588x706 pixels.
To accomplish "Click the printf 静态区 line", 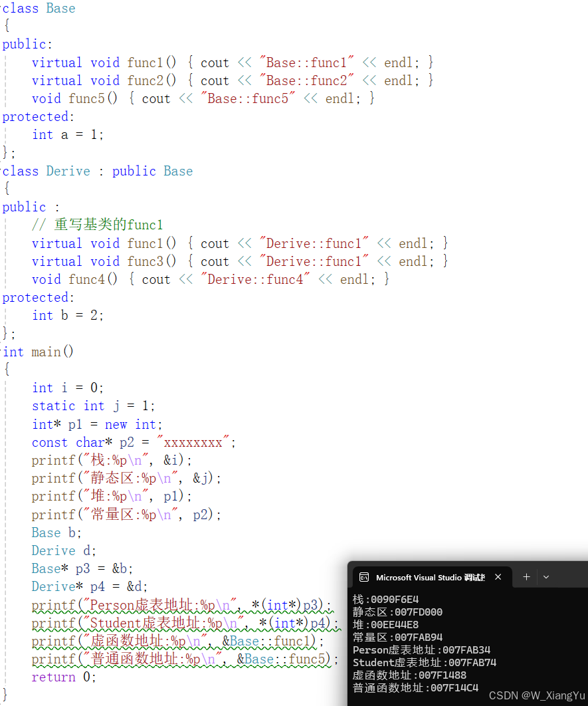I will pos(126,478).
